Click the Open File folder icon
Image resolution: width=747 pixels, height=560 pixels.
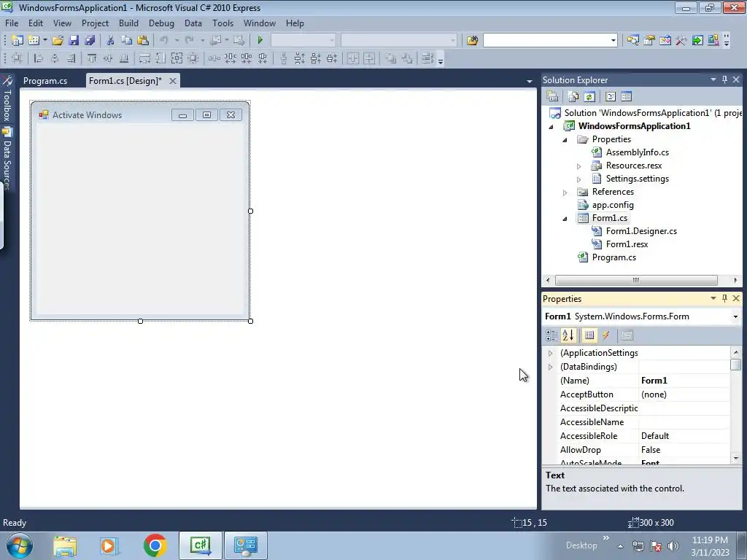coord(58,41)
